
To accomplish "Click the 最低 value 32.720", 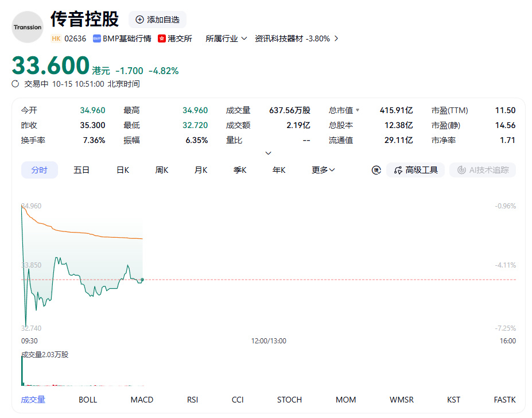I will coord(195,125).
